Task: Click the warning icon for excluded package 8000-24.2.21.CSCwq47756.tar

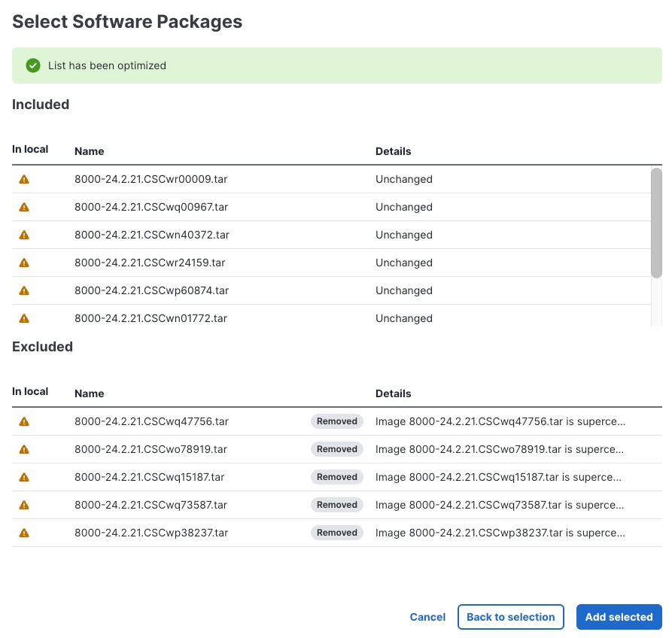Action: click(x=23, y=421)
